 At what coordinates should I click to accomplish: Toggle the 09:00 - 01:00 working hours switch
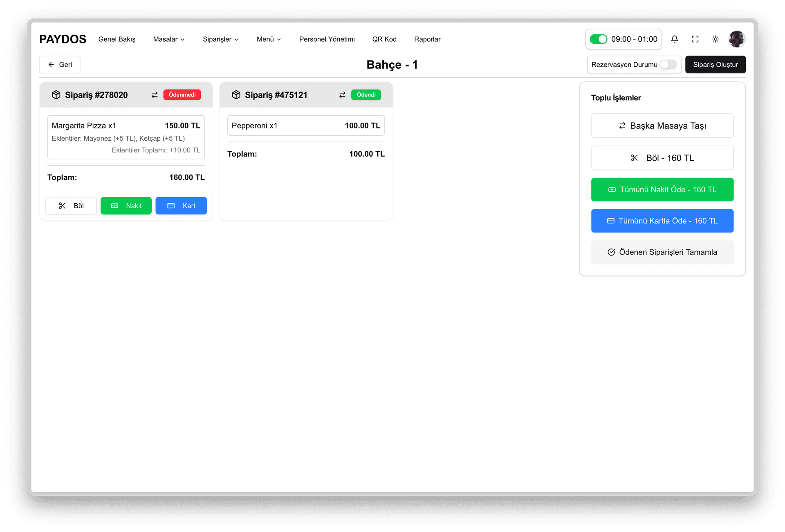(599, 39)
